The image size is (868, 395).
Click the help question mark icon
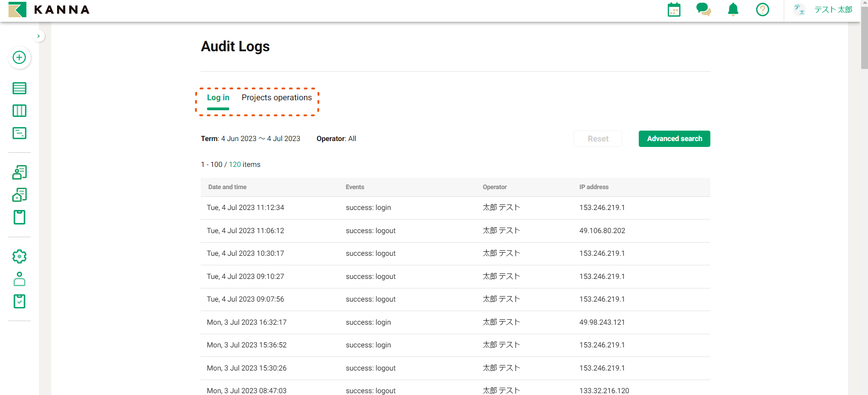coord(762,10)
